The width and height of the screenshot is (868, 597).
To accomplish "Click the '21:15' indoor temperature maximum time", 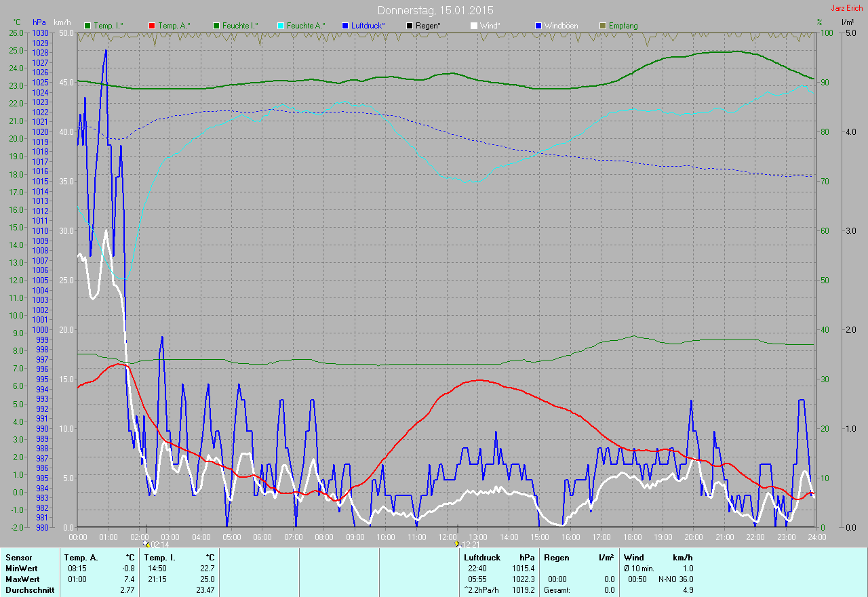I will click(157, 579).
